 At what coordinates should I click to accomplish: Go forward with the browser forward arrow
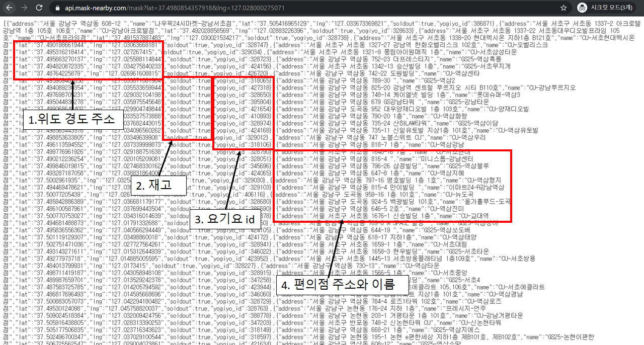(23, 8)
